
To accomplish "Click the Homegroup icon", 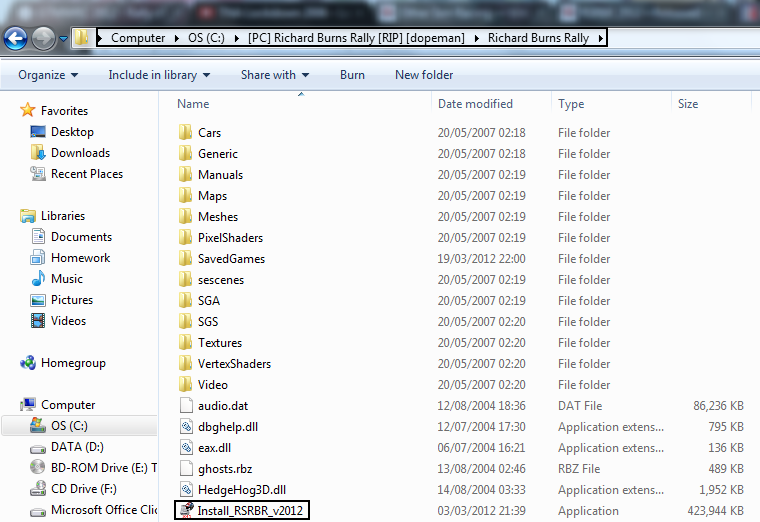I will [x=28, y=363].
